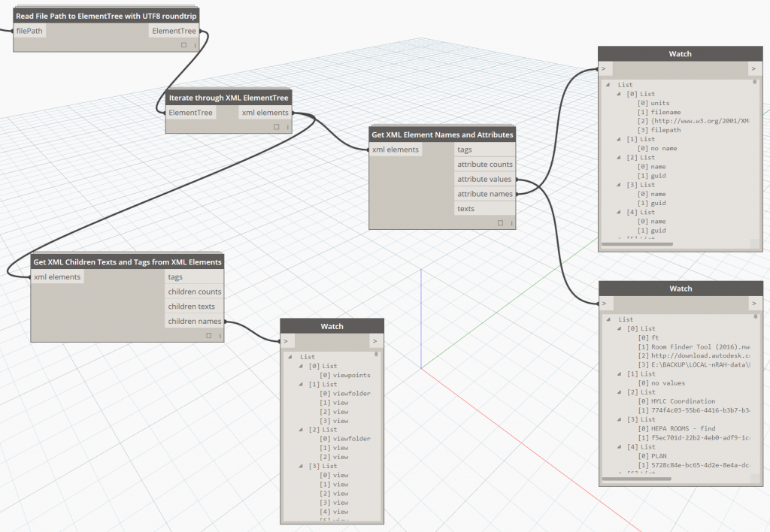Select '[0] no name' entry
This screenshot has width=770, height=532.
(657, 148)
